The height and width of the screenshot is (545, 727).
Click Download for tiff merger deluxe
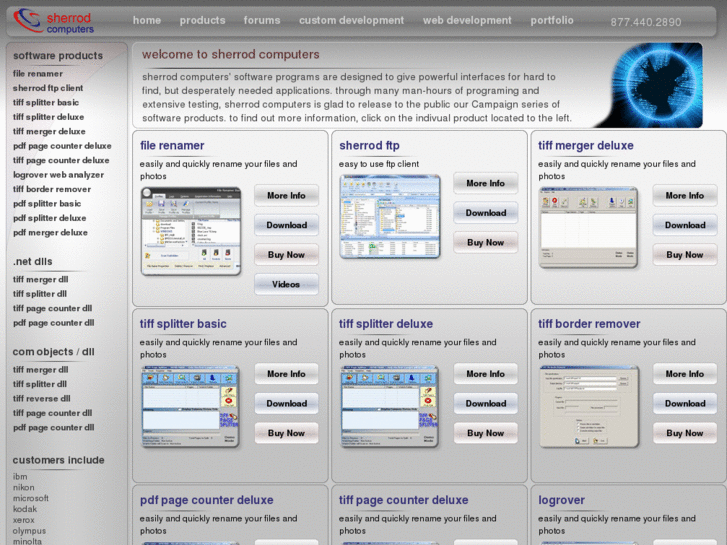pos(685,225)
